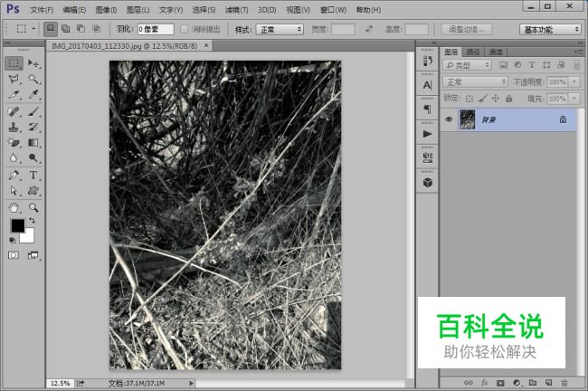
Task: Swap width and height values
Action: [369, 29]
